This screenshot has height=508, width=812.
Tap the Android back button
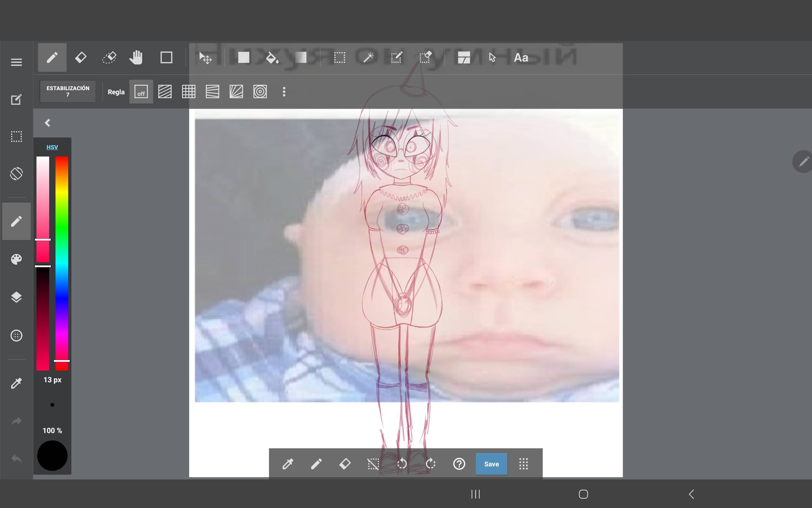(691, 494)
